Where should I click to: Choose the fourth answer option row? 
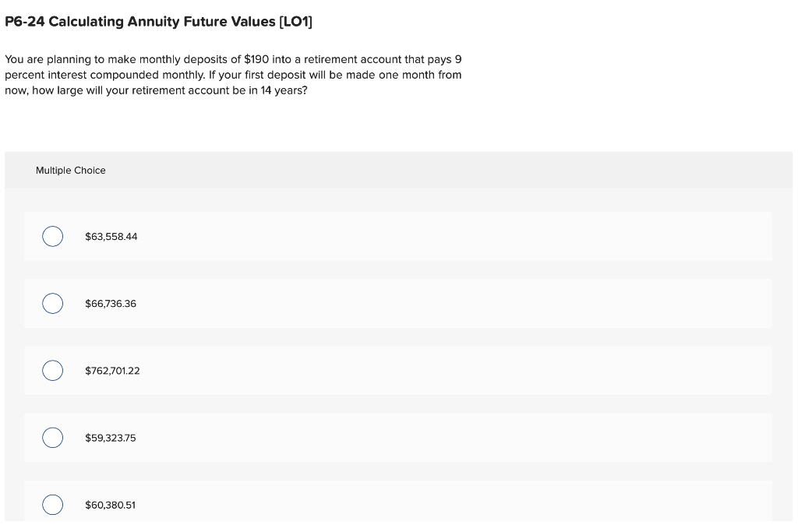pyautogui.click(x=398, y=437)
